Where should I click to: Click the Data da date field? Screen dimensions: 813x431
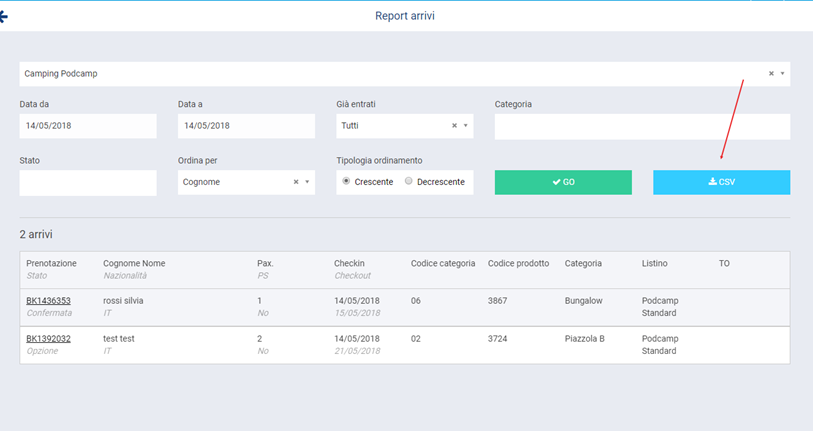tap(88, 126)
